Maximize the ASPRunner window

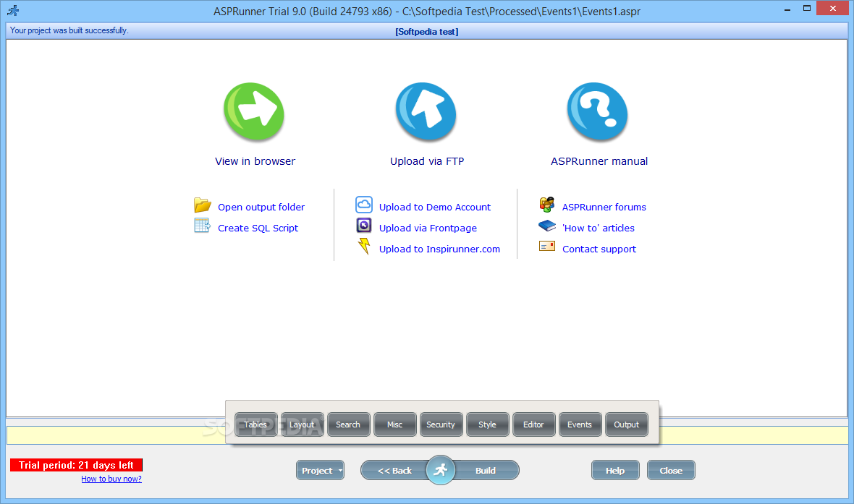807,8
